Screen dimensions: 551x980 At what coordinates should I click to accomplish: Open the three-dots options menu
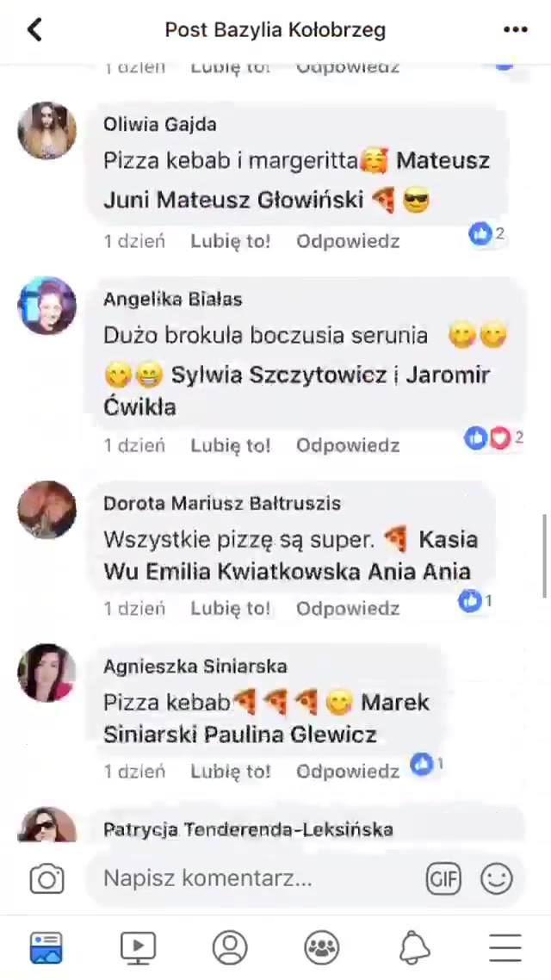(x=516, y=29)
